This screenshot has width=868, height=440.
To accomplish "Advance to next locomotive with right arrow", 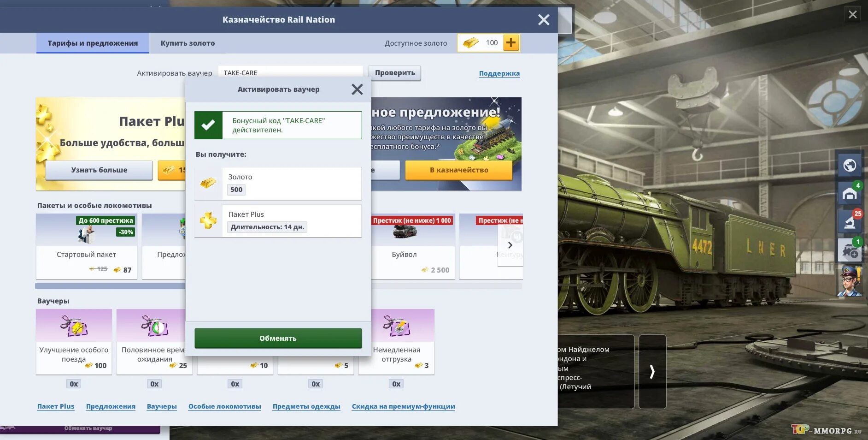I will pos(652,372).
